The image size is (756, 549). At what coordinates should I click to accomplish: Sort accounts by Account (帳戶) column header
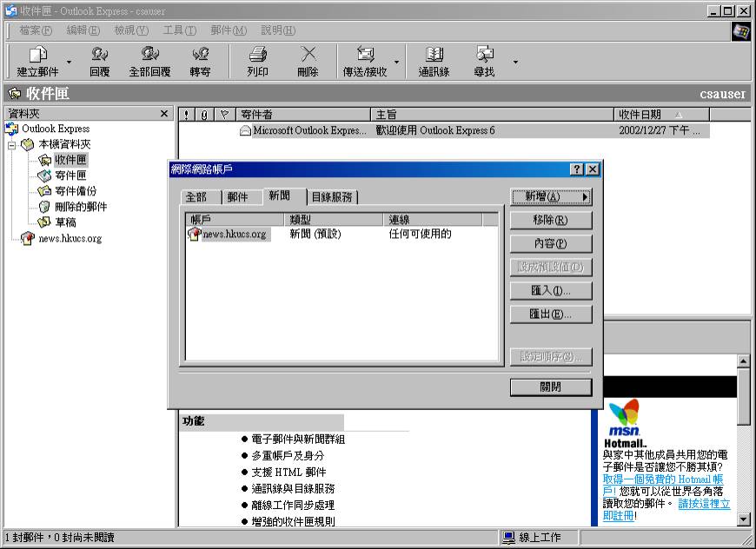click(x=235, y=220)
